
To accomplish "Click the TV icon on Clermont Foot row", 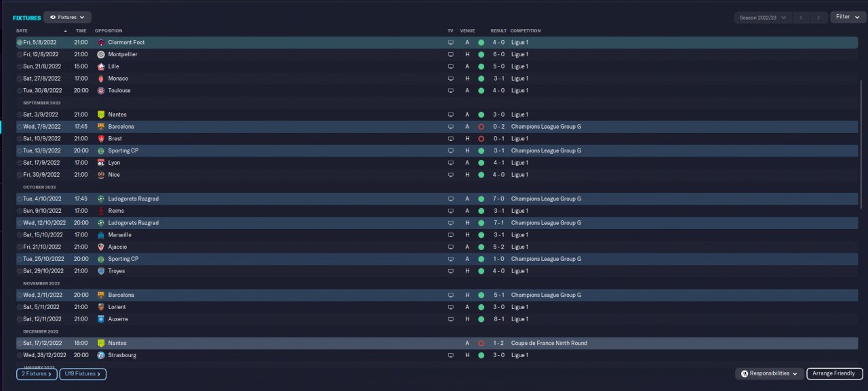I will (x=450, y=42).
